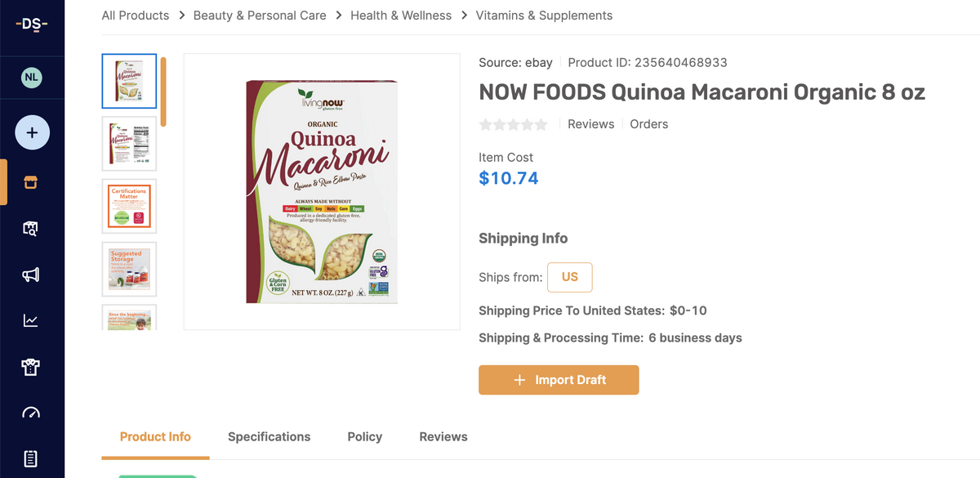Viewport: 980px width, 478px height.
Task: Navigate to All Products breadcrumb
Action: pos(135,15)
